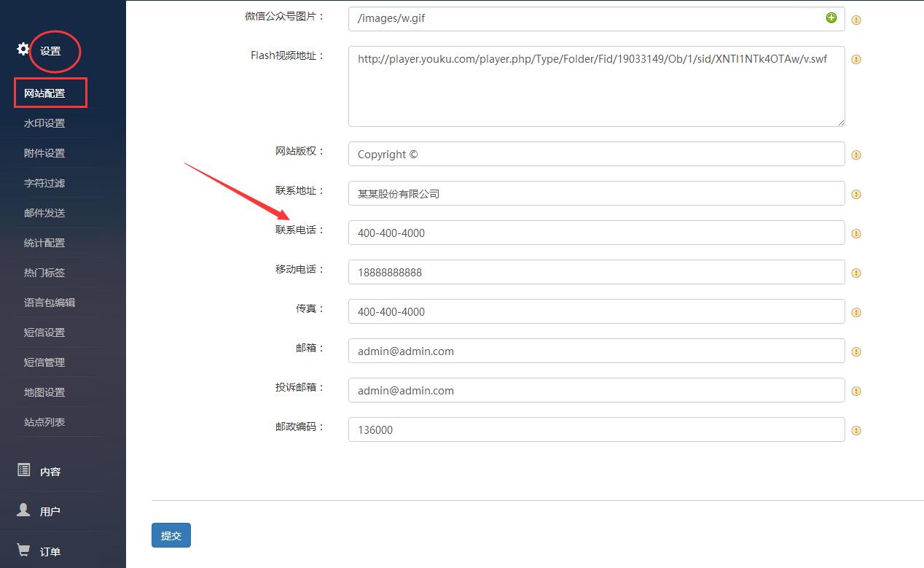The image size is (924, 568).
Task: Open 水印设置 watermark settings menu item
Action: 44,123
